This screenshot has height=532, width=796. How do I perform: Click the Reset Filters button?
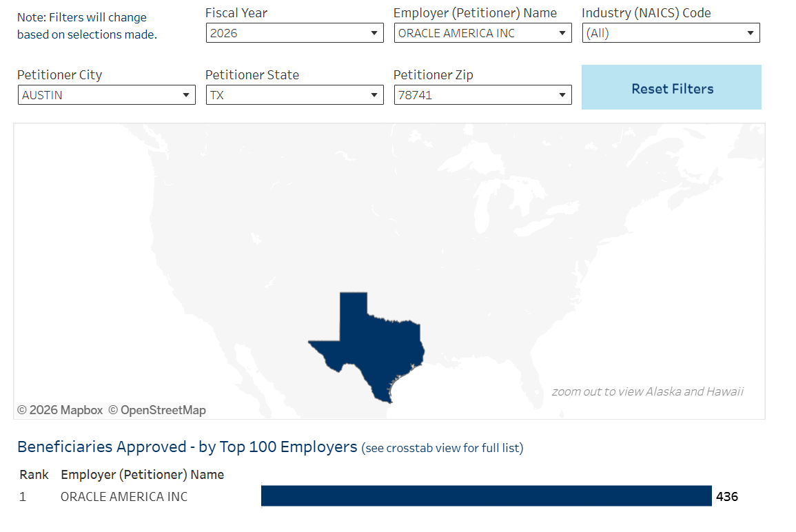pos(671,88)
